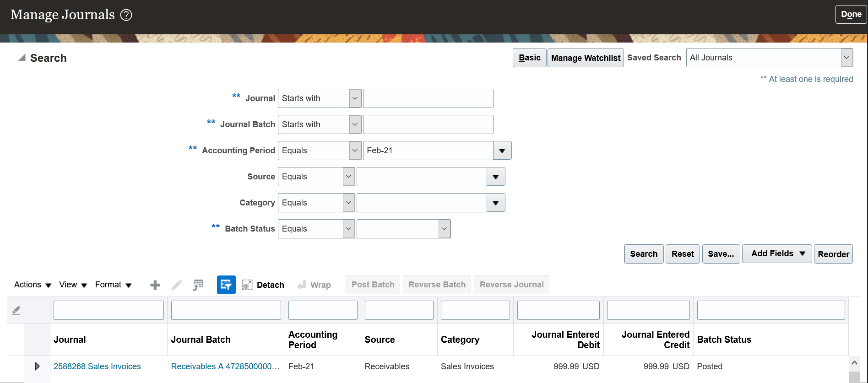Screen dimensions: 868x383
Task: Click the Detach table icon
Action: point(247,285)
